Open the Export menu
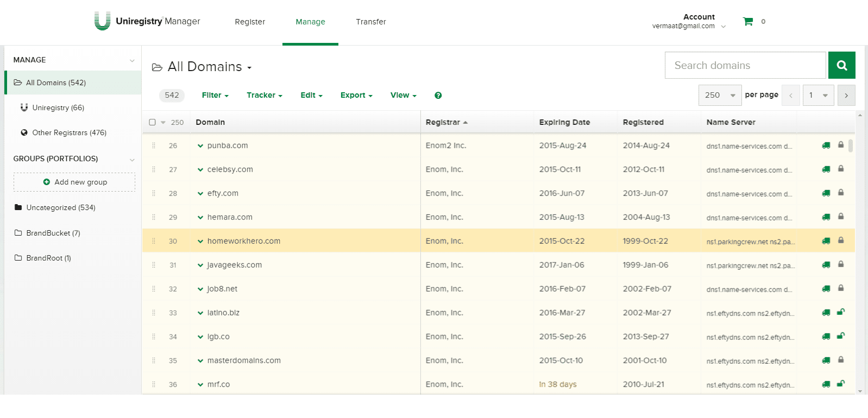Image resolution: width=868 pixels, height=418 pixels. (x=356, y=95)
